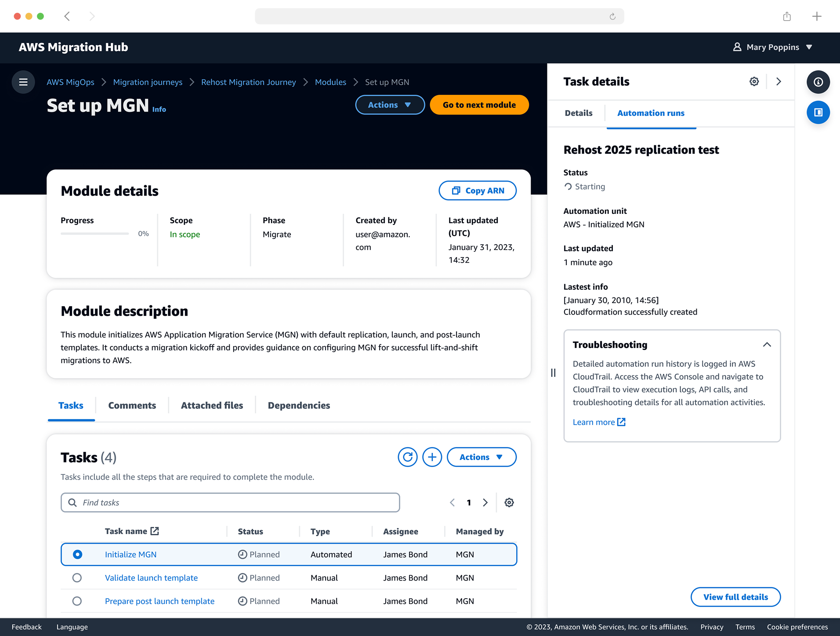This screenshot has width=840, height=636.
Task: Open the Learn more link
Action: coord(599,422)
